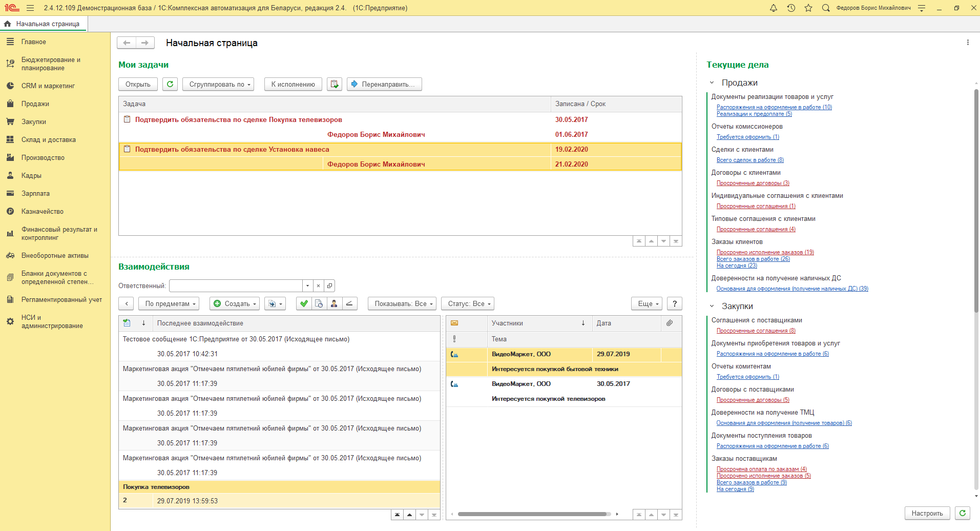Open the Просроченные договоры (3) link
980x531 pixels.
pyautogui.click(x=753, y=183)
